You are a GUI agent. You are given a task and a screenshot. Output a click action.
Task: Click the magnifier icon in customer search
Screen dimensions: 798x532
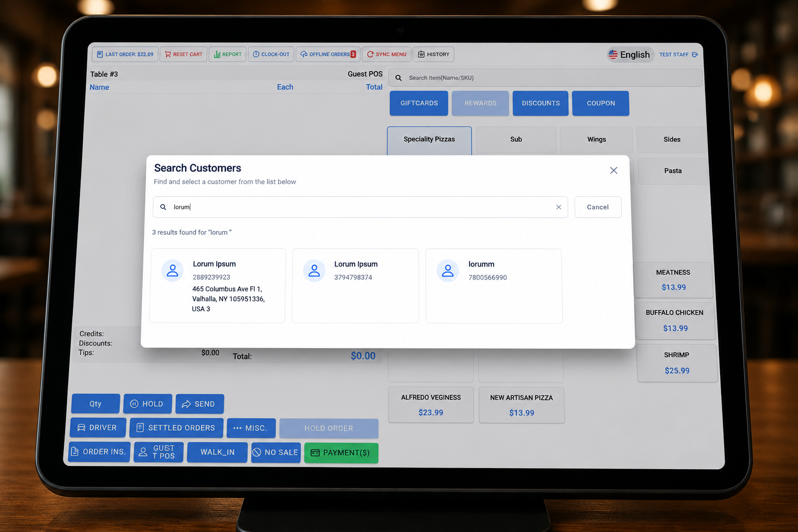coord(163,207)
